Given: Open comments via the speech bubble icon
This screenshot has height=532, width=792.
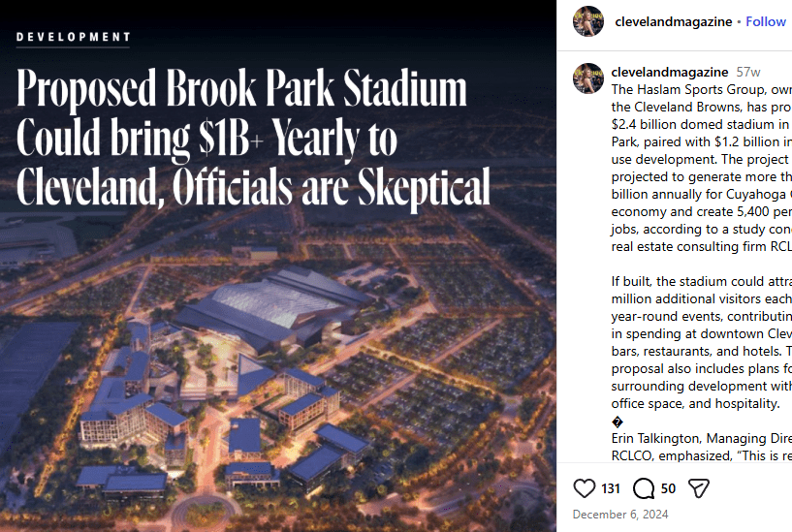Looking at the screenshot, I should click(x=643, y=488).
